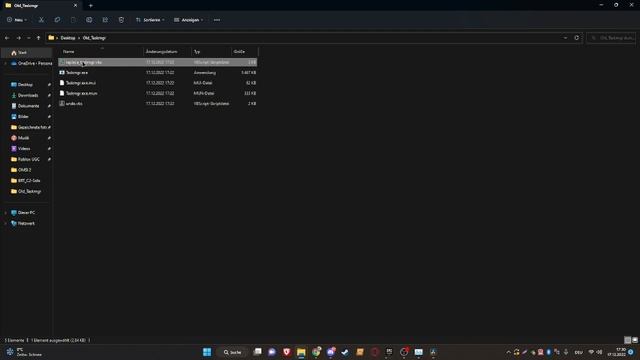This screenshot has height=360, width=640.
Task: Open address bar history dropdown
Action: pos(565,38)
